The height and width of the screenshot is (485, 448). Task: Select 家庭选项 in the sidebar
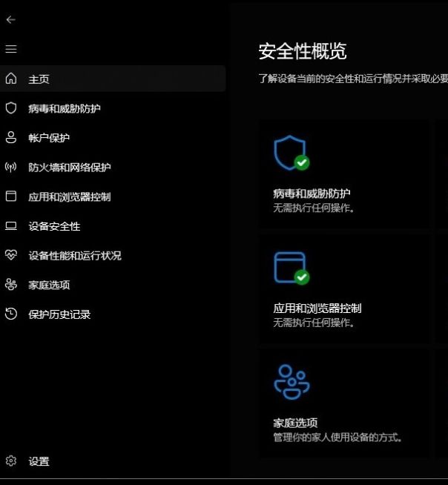click(49, 285)
